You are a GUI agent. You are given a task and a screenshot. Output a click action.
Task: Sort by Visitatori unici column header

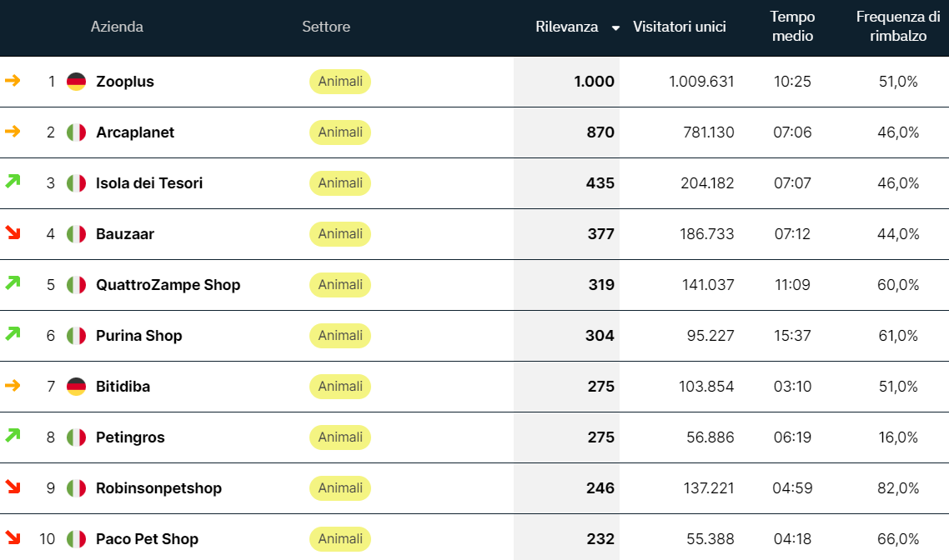click(x=679, y=27)
